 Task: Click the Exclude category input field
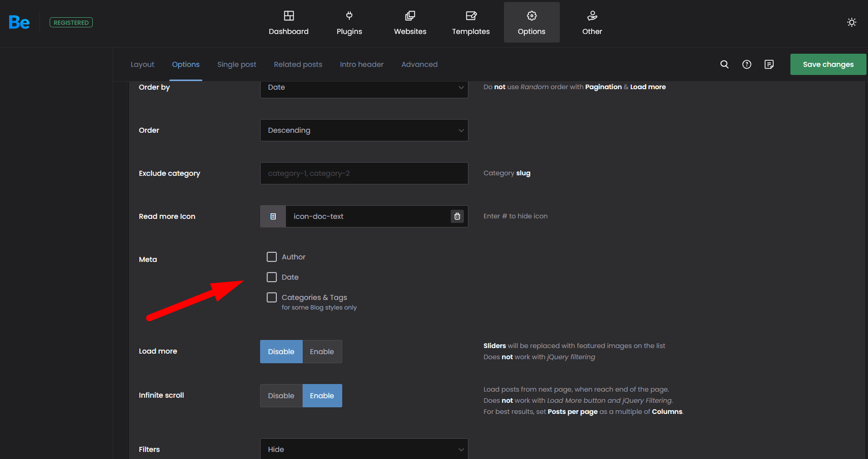[364, 173]
